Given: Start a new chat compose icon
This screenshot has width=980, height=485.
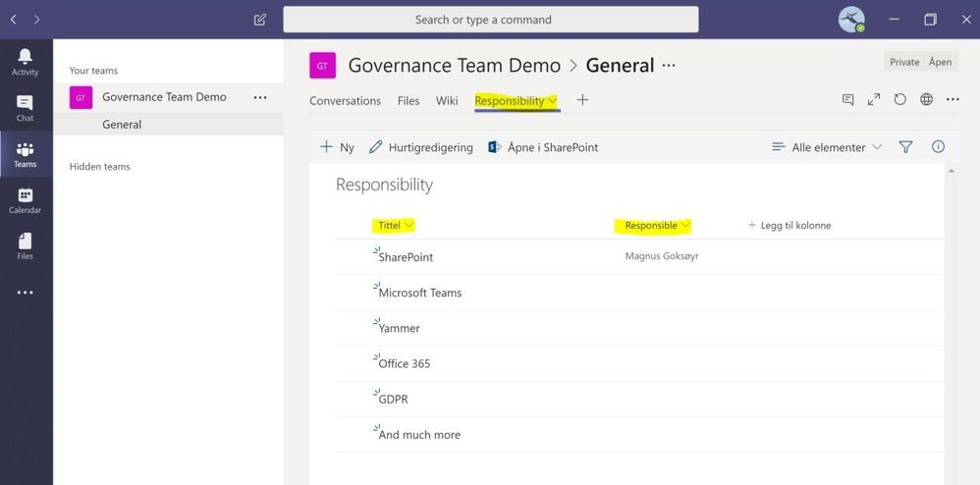Looking at the screenshot, I should pyautogui.click(x=260, y=20).
